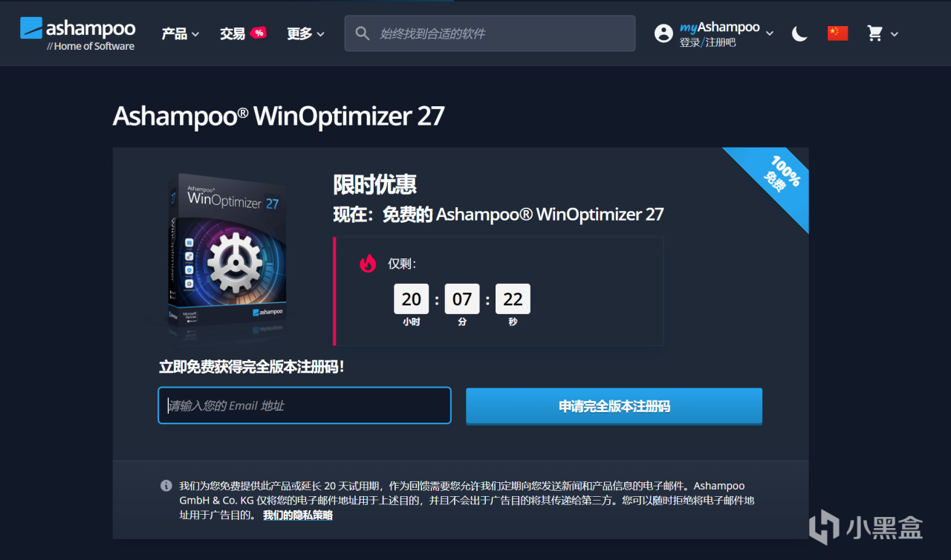Screen dimensions: 951x560
Task: Click the 申请完全版本注册码 button
Action: 614,406
